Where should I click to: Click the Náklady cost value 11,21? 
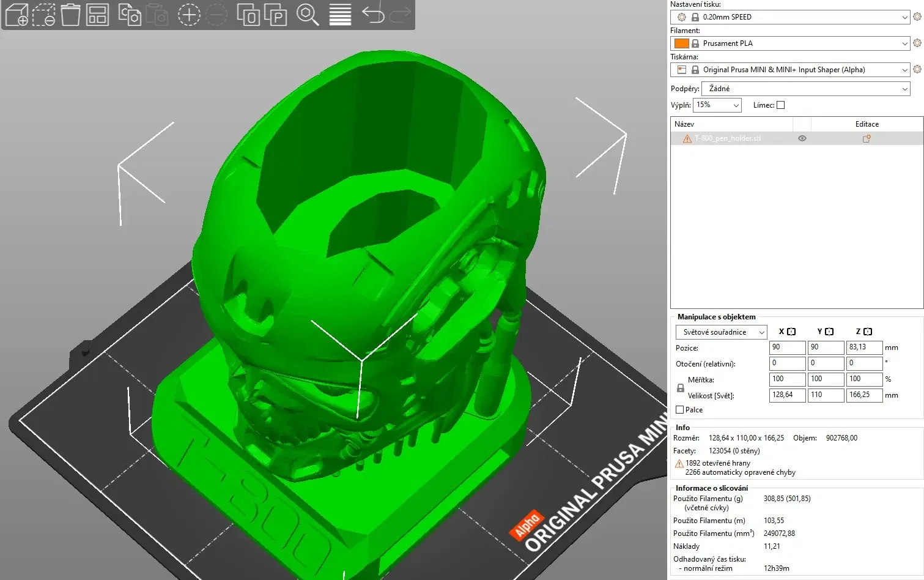tap(772, 546)
